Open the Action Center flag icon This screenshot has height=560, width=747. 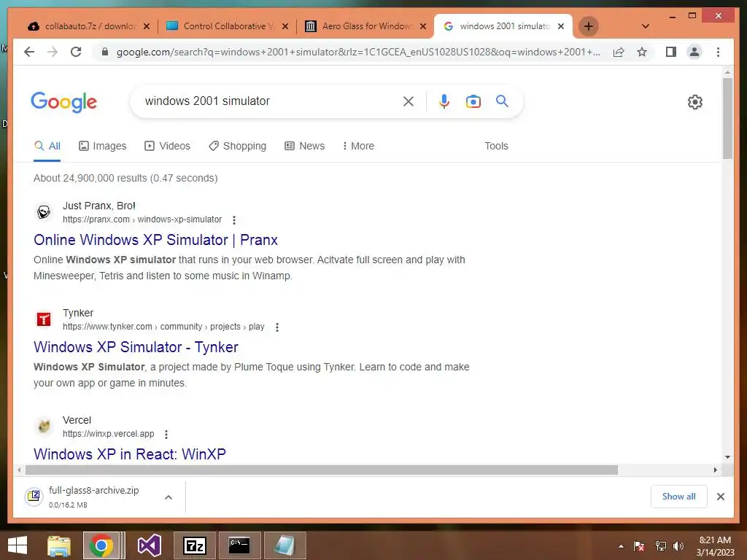[x=639, y=546]
